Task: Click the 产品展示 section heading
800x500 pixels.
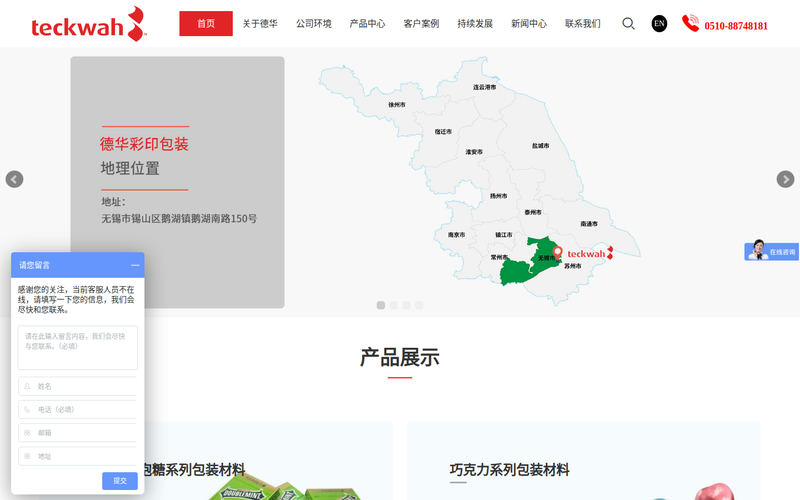Action: (x=399, y=357)
